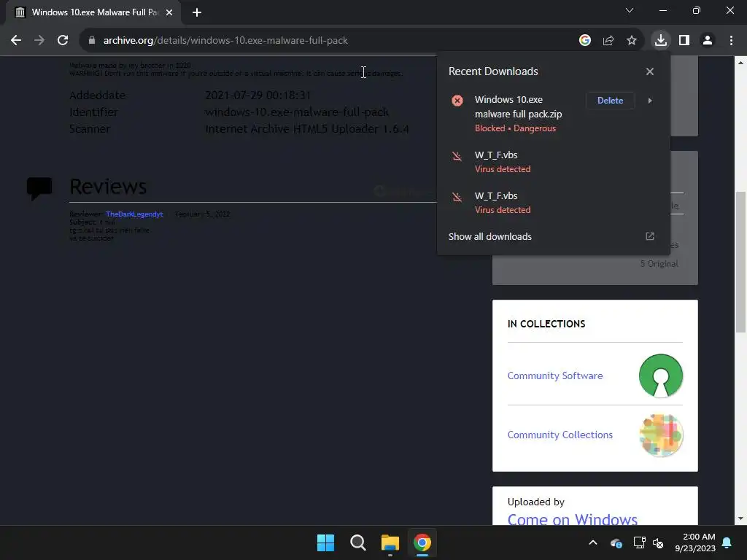Delete the blocked malware full pack.zip
747x560 pixels.
click(611, 101)
